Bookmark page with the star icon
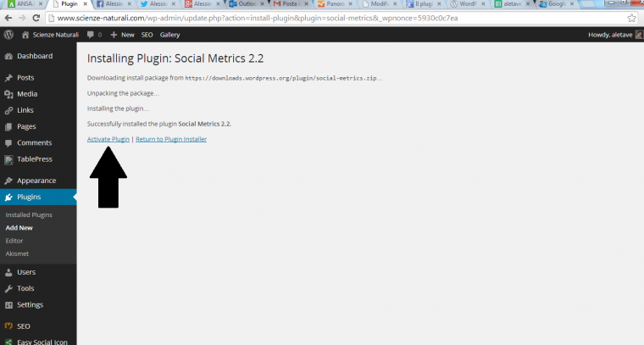644x345 pixels. click(631, 18)
